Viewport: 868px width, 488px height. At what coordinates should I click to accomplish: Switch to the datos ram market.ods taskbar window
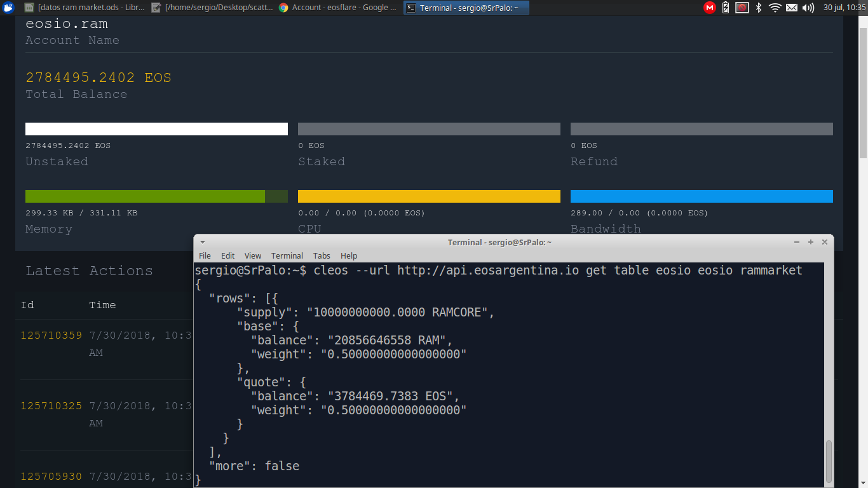pos(85,8)
